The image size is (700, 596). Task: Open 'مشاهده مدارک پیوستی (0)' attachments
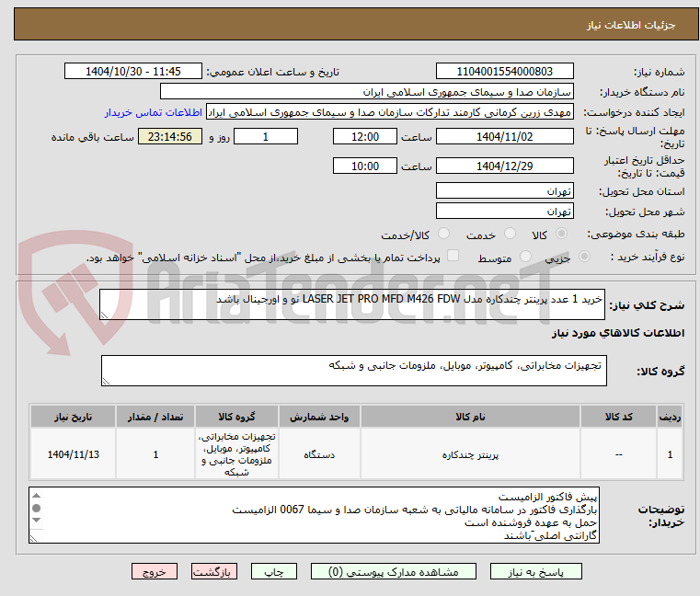(x=394, y=571)
